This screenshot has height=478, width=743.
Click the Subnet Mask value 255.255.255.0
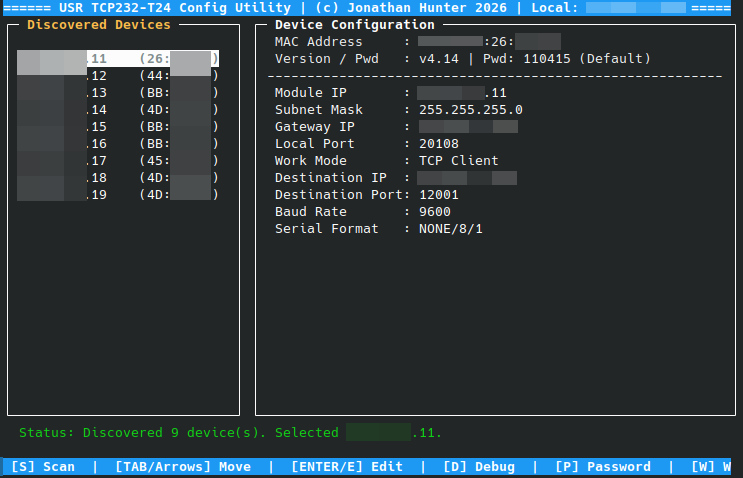[x=471, y=110]
